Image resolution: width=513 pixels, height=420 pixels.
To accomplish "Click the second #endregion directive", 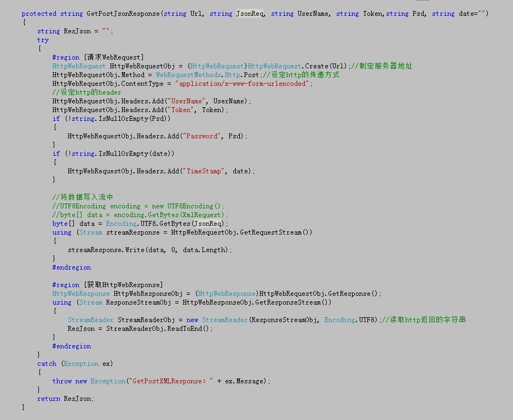I will pyautogui.click(x=72, y=346).
